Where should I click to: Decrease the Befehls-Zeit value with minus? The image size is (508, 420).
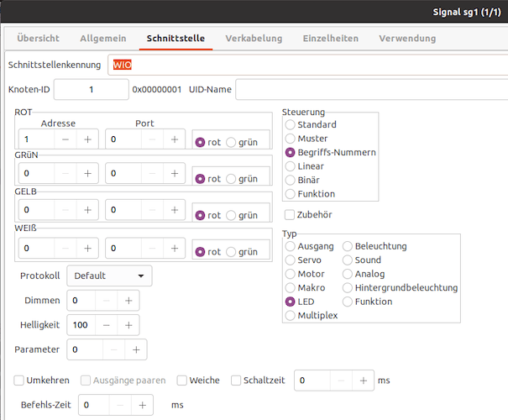pos(119,405)
